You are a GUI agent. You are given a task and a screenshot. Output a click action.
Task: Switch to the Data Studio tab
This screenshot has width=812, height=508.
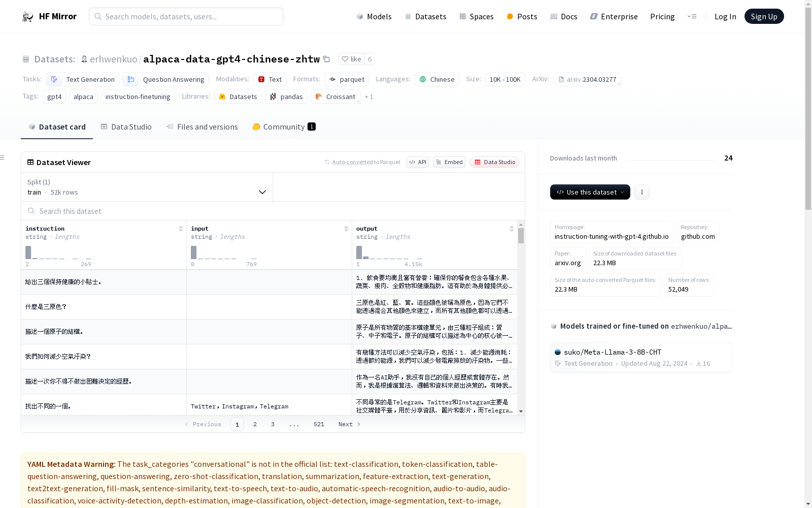tap(126, 126)
